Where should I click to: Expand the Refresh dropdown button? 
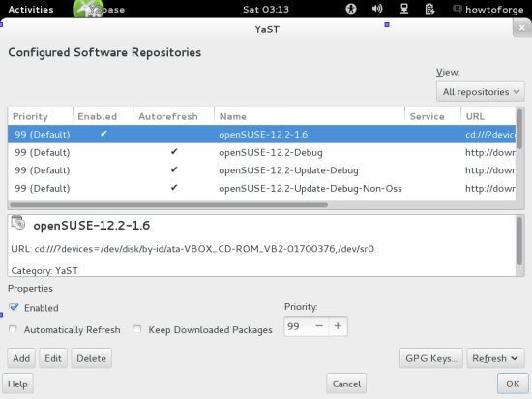coord(495,358)
